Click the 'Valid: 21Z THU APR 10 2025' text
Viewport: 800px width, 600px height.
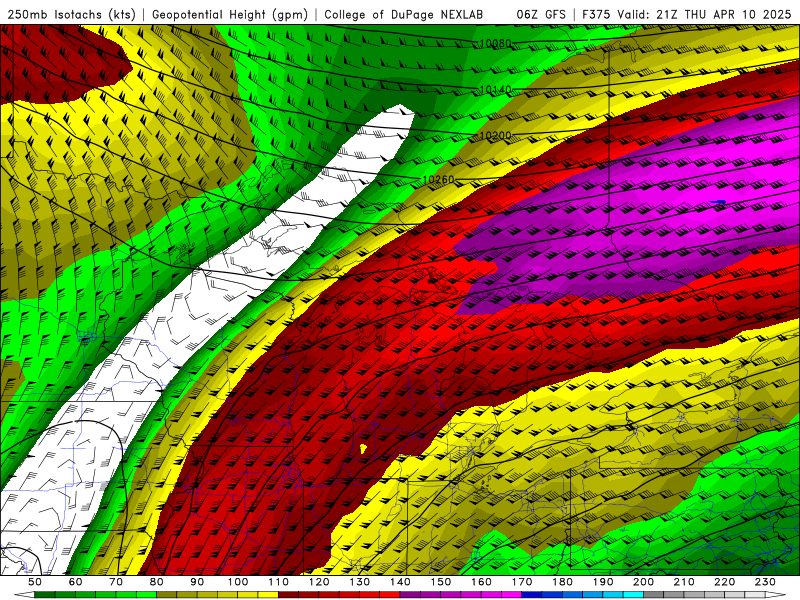pos(704,14)
